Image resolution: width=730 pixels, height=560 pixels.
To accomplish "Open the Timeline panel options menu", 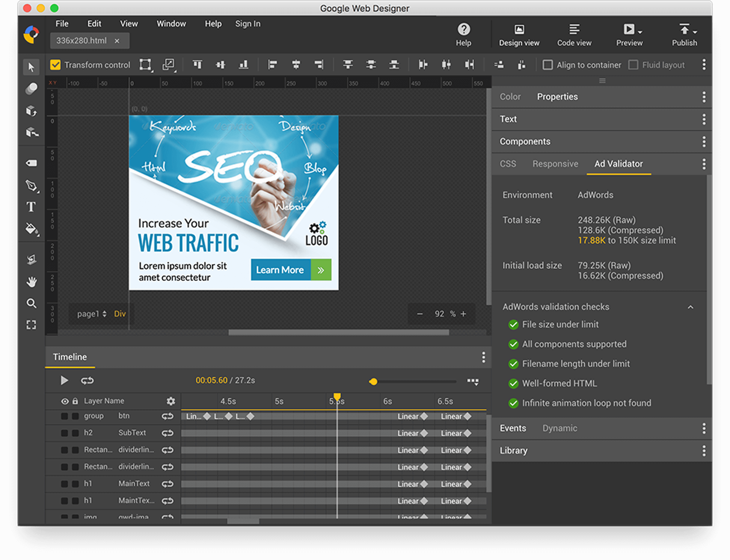I will (x=484, y=357).
